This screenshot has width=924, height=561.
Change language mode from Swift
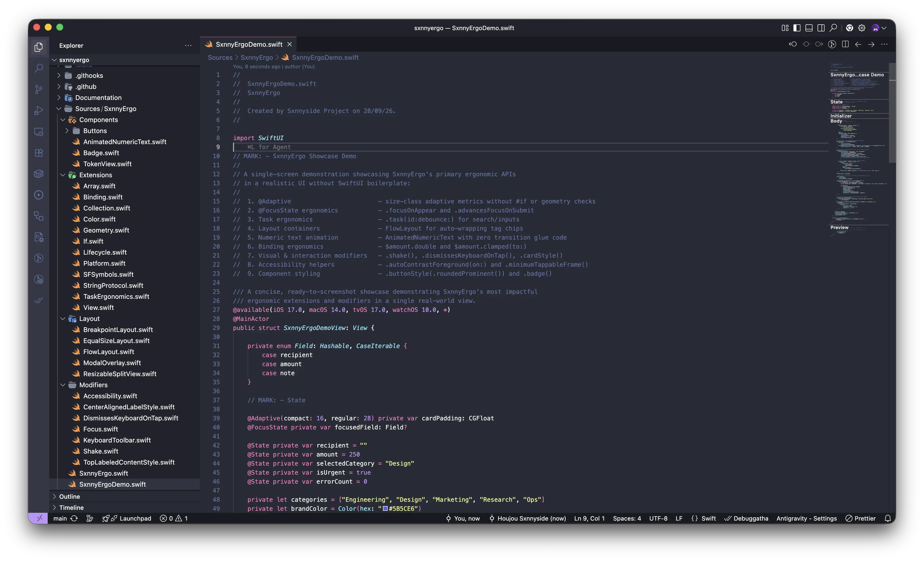[x=708, y=518]
